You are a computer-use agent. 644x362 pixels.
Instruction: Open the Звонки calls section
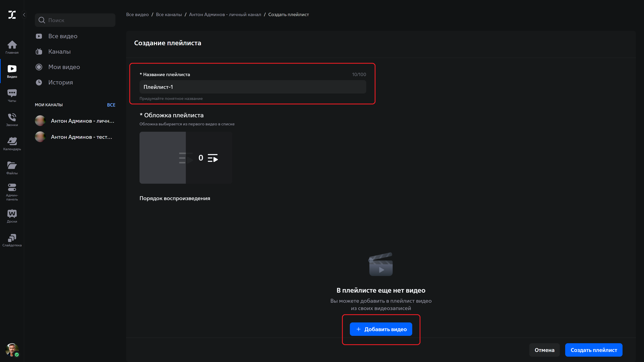pos(12,120)
